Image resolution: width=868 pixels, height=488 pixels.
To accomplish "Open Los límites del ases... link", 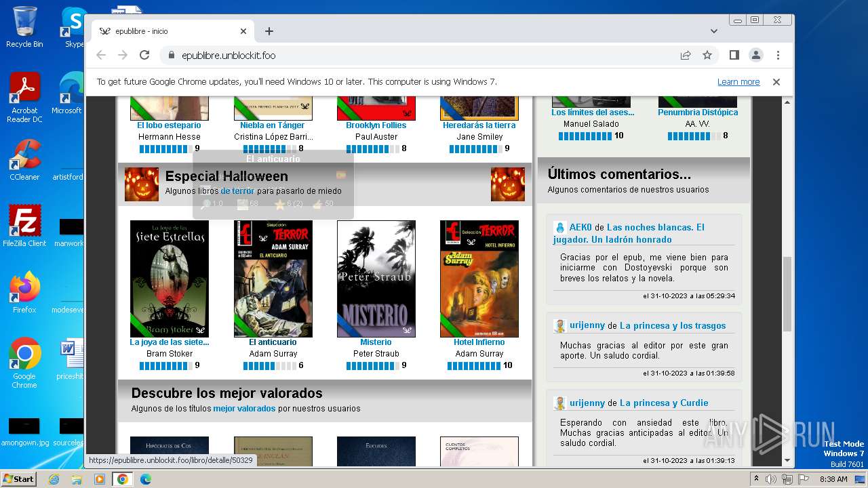I will point(593,113).
